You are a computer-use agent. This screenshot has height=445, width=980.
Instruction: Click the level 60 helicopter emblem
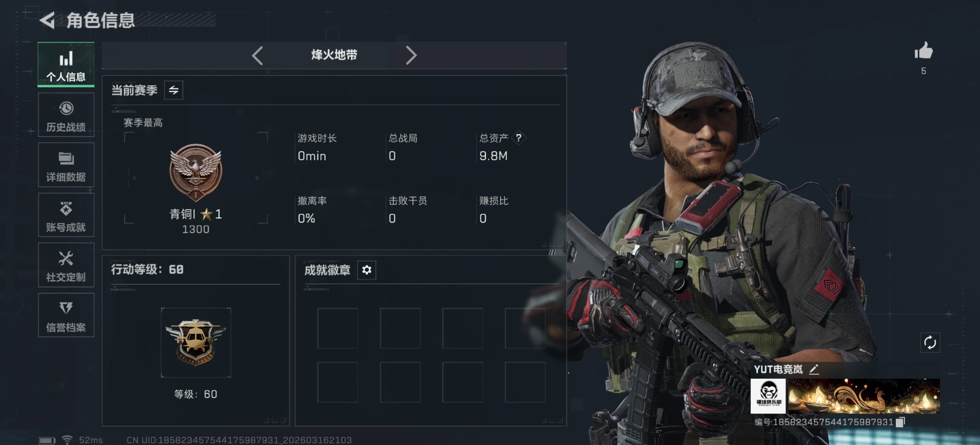pos(196,342)
